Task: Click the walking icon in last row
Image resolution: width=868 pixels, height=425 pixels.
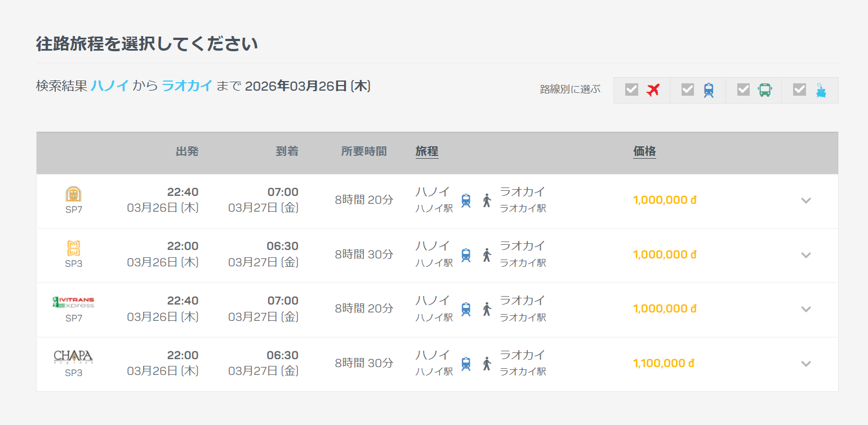Action: [x=487, y=364]
